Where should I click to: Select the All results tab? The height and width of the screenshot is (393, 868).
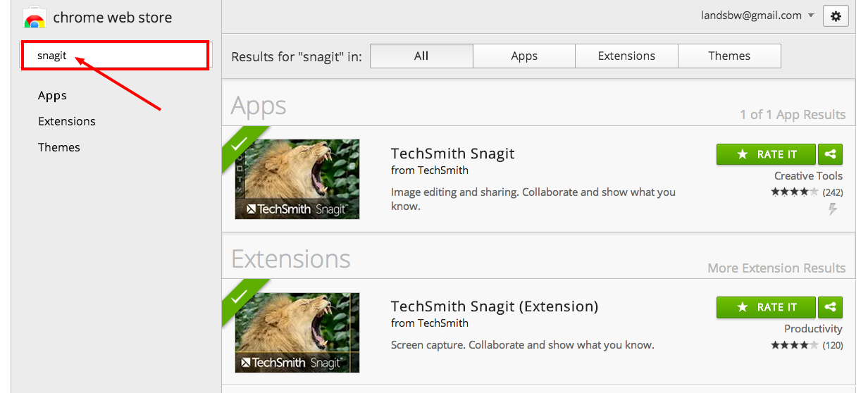[x=421, y=56]
